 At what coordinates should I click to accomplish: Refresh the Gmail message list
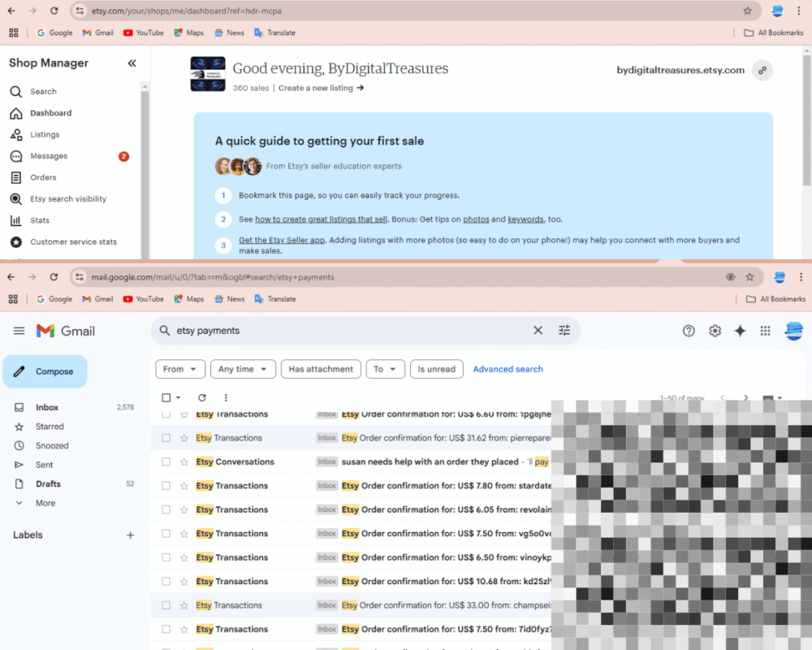click(202, 397)
